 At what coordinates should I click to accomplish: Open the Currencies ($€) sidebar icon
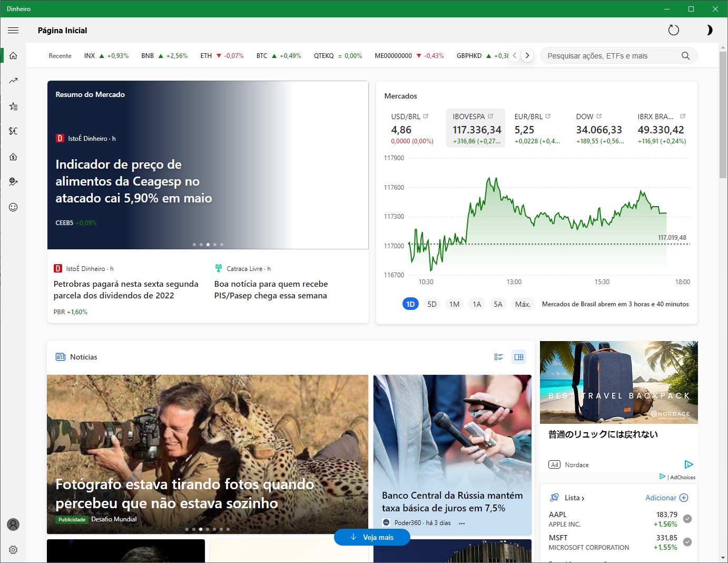coord(13,131)
